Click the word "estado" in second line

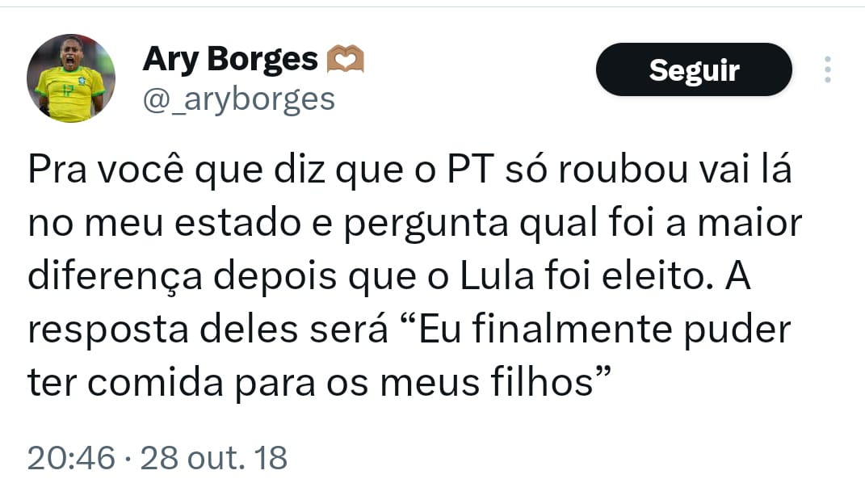coord(238,223)
